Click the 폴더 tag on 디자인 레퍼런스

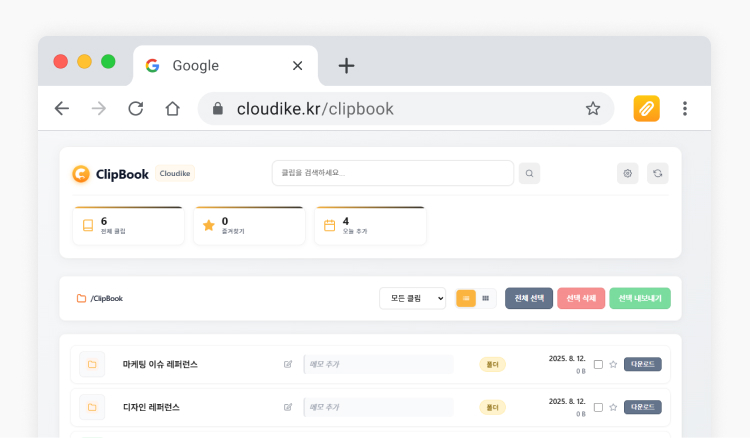[x=492, y=407]
